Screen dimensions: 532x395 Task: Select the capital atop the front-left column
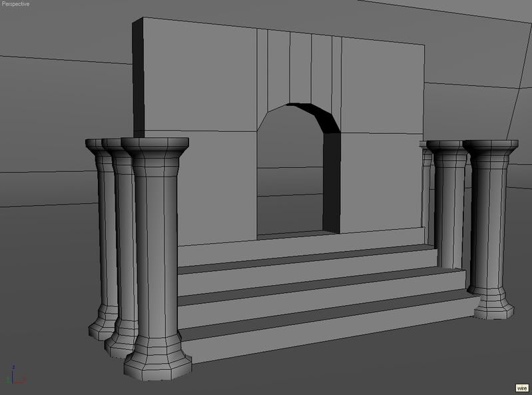click(x=154, y=147)
